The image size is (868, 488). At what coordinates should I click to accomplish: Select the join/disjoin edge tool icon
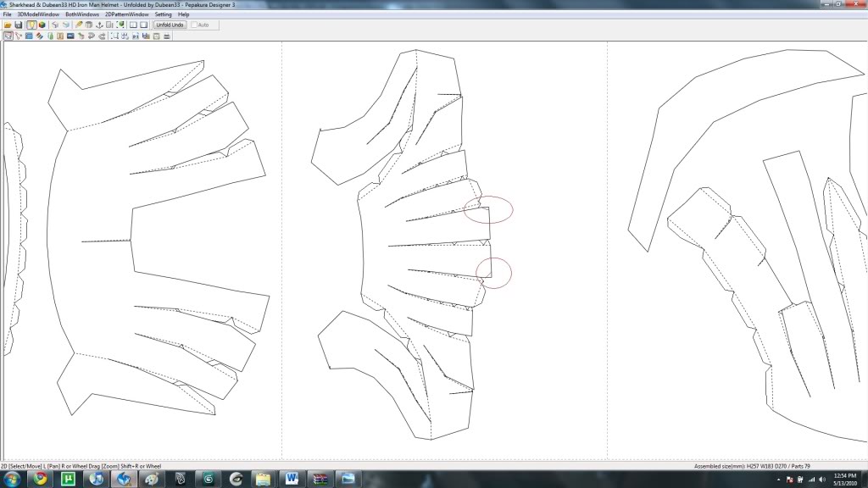point(19,36)
